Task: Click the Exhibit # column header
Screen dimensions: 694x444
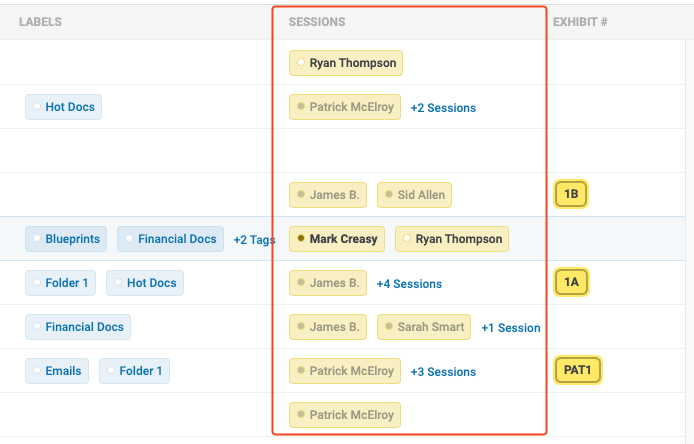Action: 580,22
